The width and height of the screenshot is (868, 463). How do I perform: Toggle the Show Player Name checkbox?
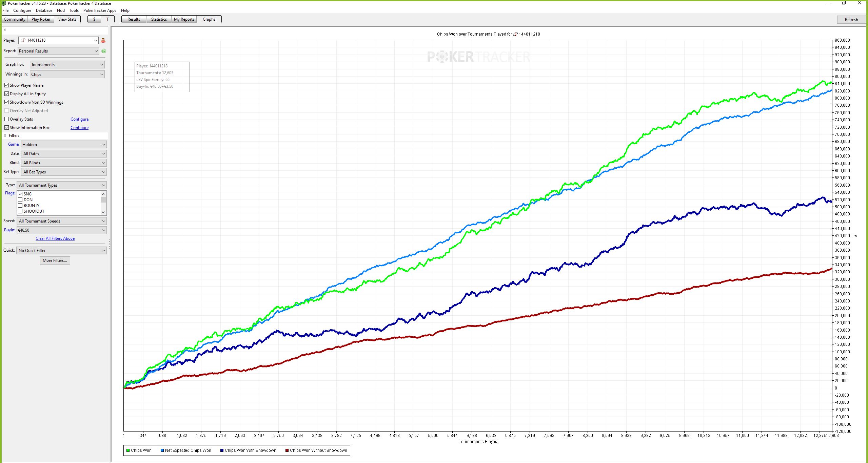coord(6,85)
